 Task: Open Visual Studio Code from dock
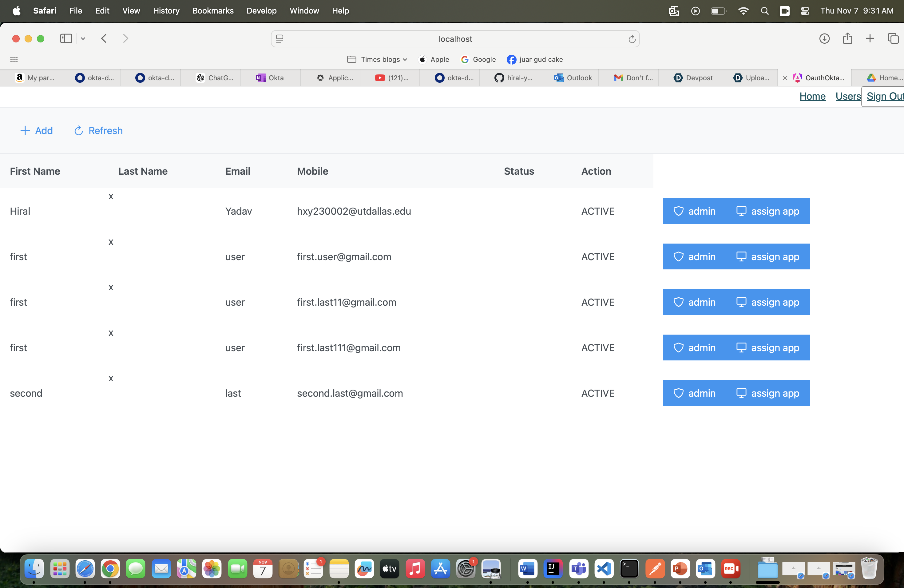(604, 569)
